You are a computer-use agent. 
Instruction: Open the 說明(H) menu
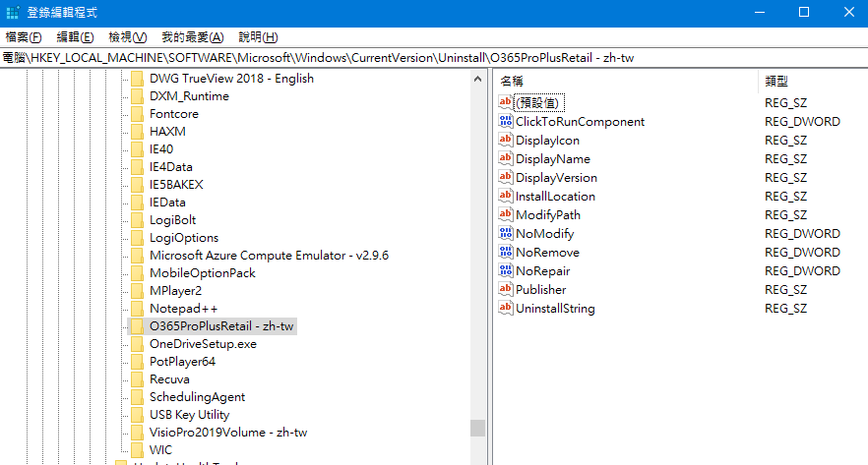click(x=258, y=37)
